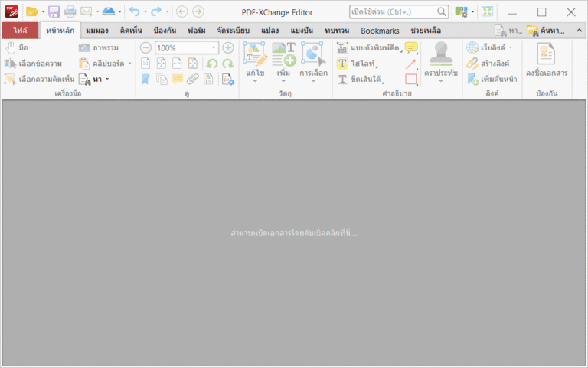The width and height of the screenshot is (588, 368).
Task: Show the comments pane speech bubble icon
Action: coord(177,79)
